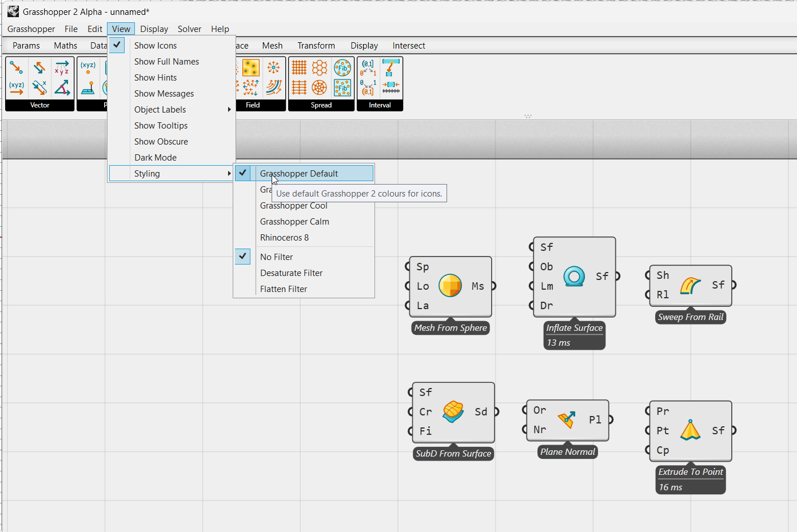The height and width of the screenshot is (532, 797).
Task: Select the curved field lines icon
Action: [274, 87]
